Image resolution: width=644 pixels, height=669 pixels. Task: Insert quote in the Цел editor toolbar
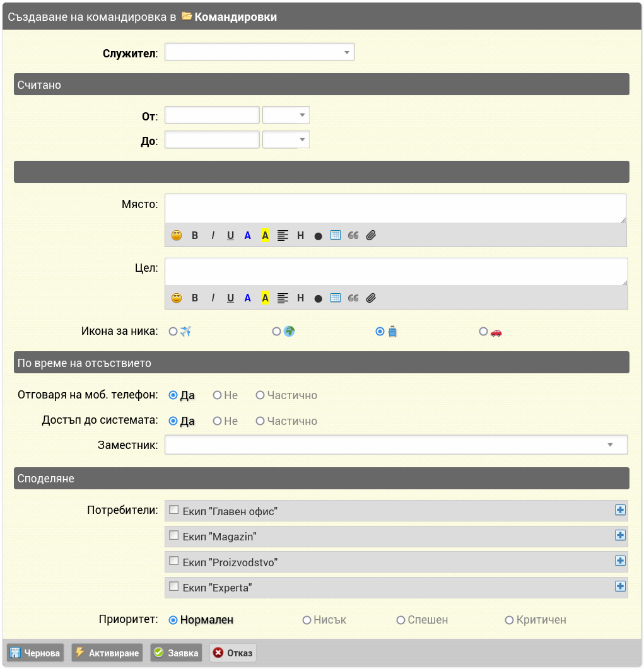tap(353, 298)
